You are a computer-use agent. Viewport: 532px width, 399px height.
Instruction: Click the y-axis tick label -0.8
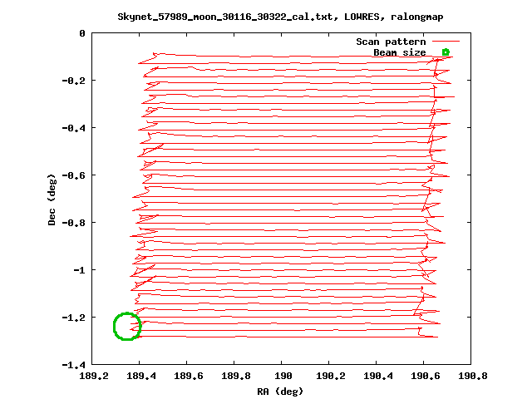(x=74, y=223)
